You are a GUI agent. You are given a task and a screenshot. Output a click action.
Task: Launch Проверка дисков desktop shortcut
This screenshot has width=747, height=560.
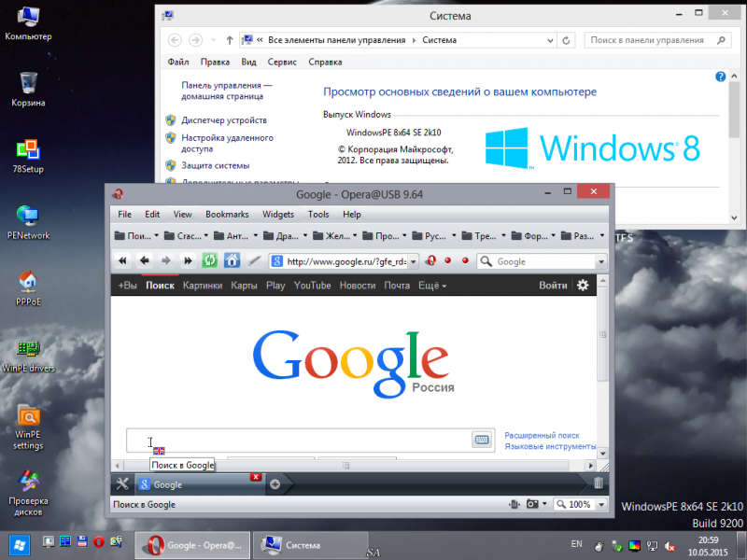click(x=28, y=494)
